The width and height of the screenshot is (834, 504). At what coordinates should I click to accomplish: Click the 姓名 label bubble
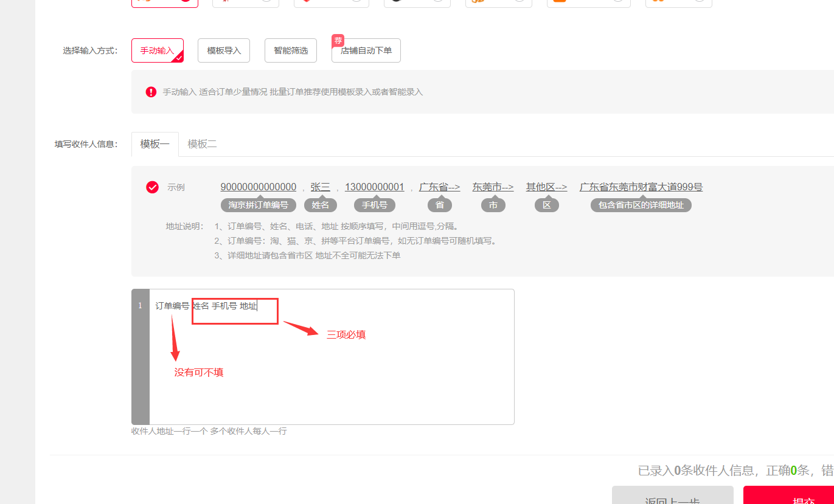click(321, 205)
